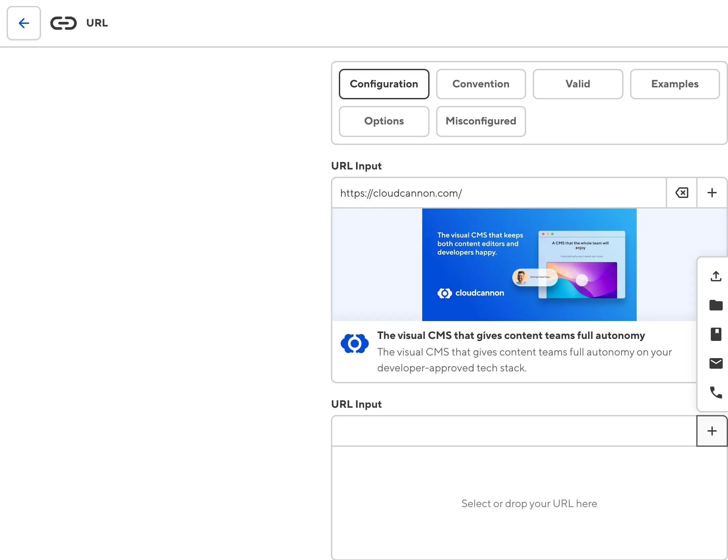This screenshot has width=728, height=560.
Task: Open the Options section
Action: point(384,121)
